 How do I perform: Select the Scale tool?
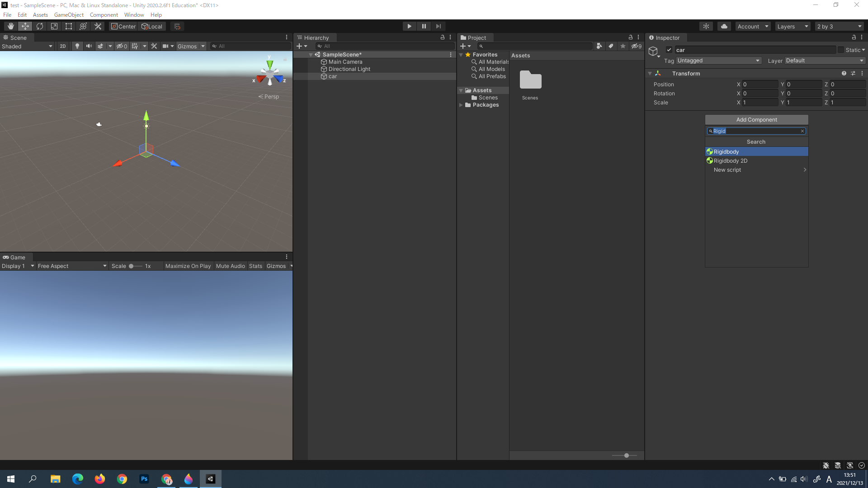pyautogui.click(x=54, y=26)
